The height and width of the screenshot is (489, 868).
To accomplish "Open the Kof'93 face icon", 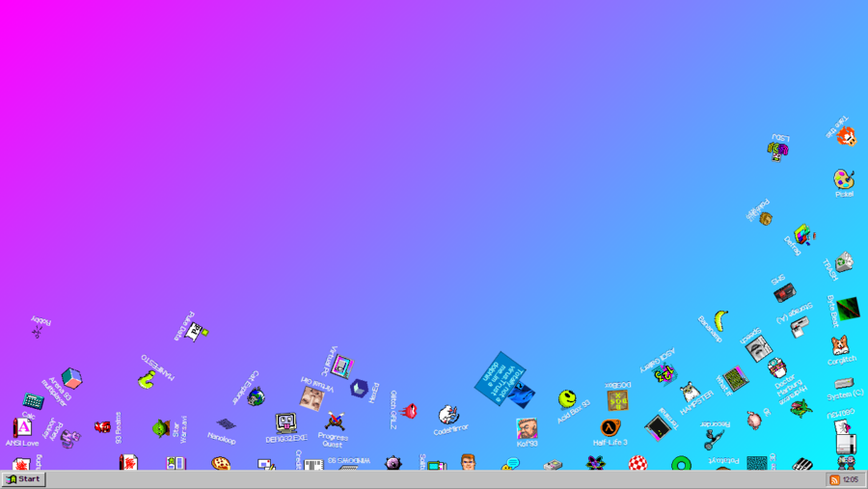I will coord(527,428).
